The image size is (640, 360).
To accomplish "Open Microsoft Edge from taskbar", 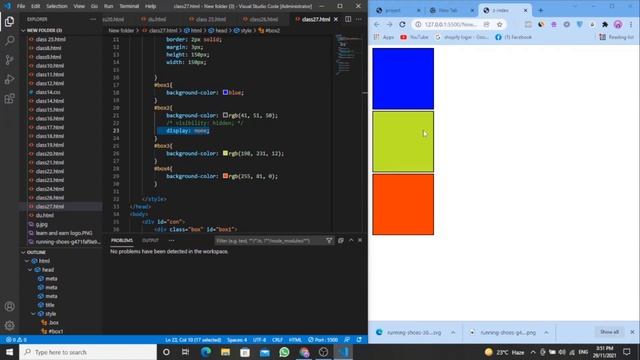I will (206, 352).
